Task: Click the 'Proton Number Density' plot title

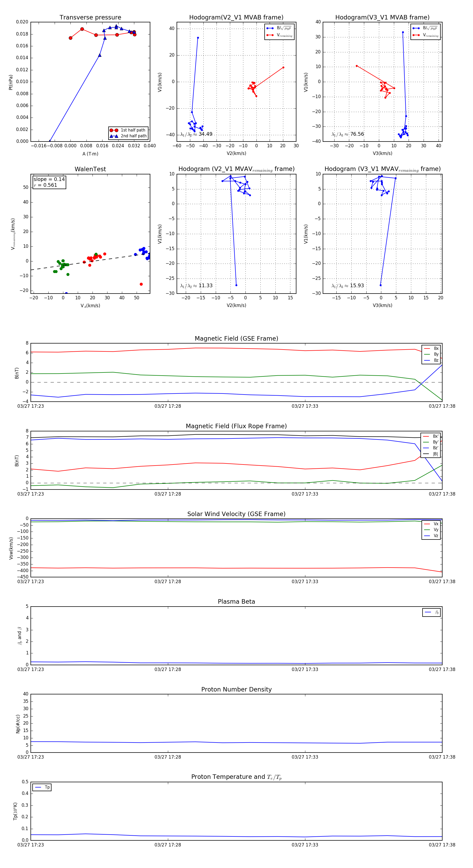Action: [x=236, y=689]
